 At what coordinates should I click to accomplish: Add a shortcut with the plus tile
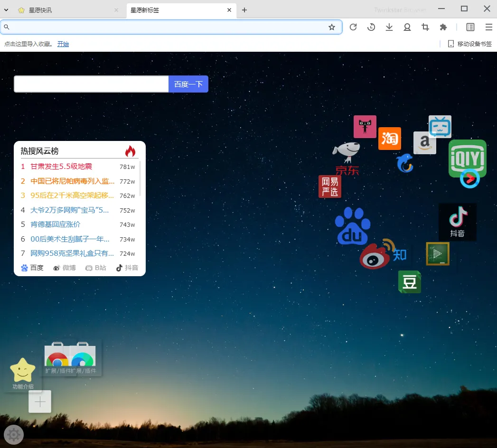[40, 402]
